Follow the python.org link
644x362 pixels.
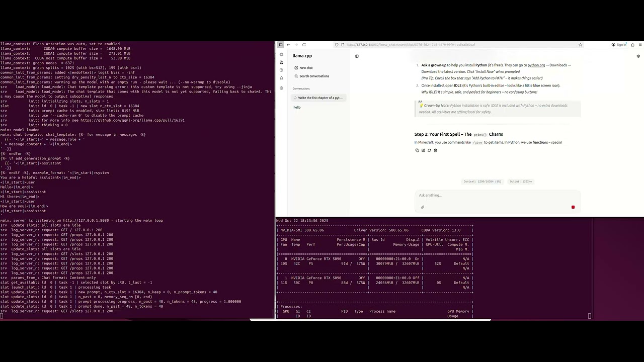point(536,65)
